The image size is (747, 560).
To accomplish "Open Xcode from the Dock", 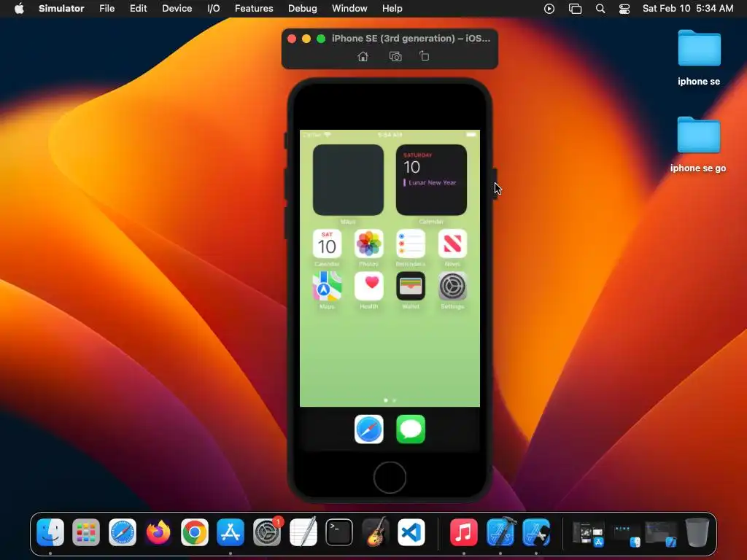I will (500, 532).
